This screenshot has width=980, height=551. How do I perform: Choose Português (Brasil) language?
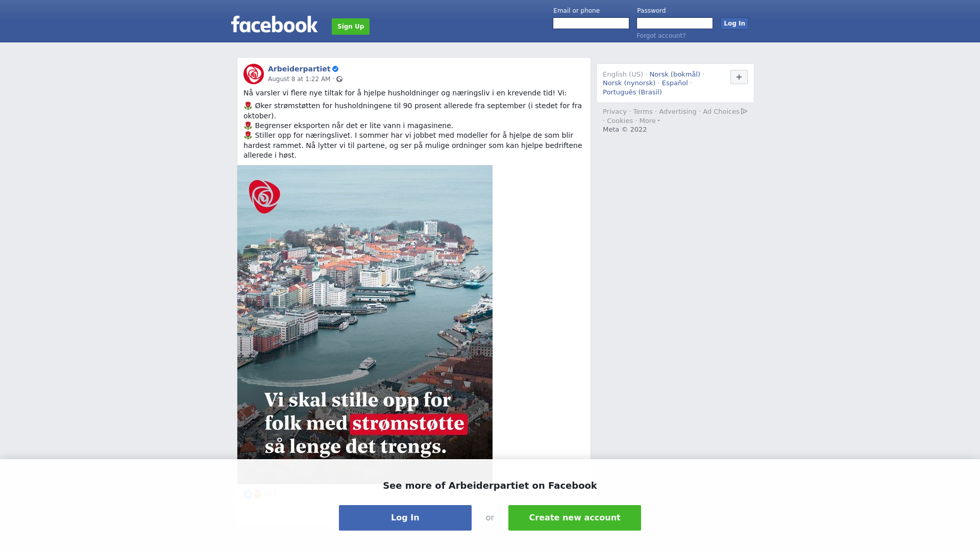632,92
